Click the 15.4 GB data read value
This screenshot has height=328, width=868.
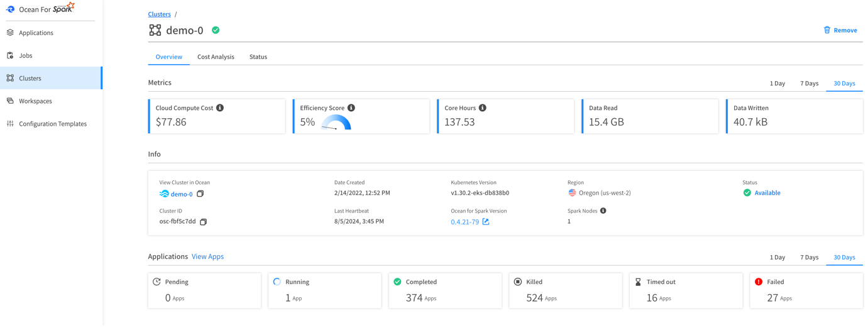point(607,122)
